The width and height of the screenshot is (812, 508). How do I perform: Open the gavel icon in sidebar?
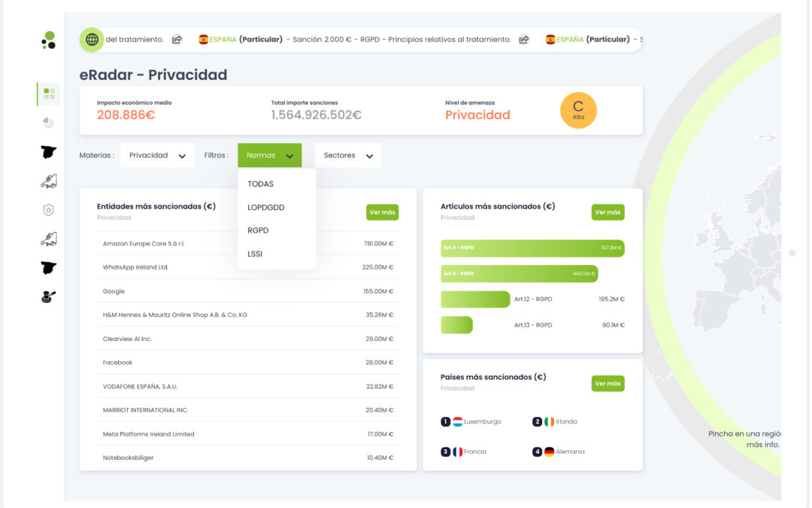[x=49, y=297]
